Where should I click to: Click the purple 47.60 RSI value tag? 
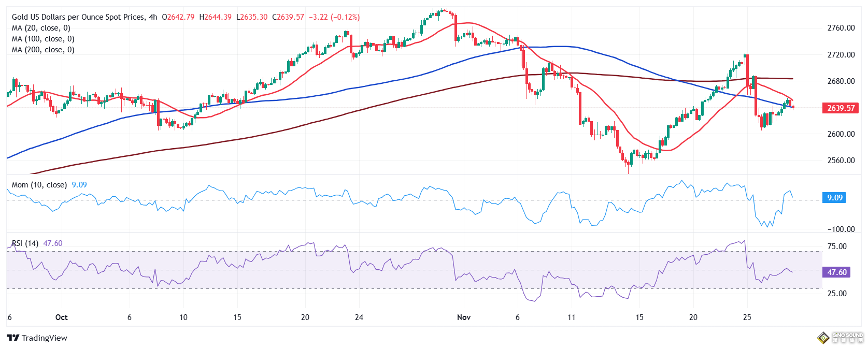click(x=836, y=272)
